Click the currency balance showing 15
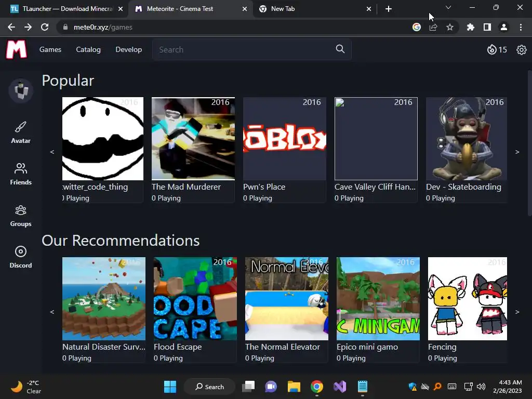 tap(497, 50)
